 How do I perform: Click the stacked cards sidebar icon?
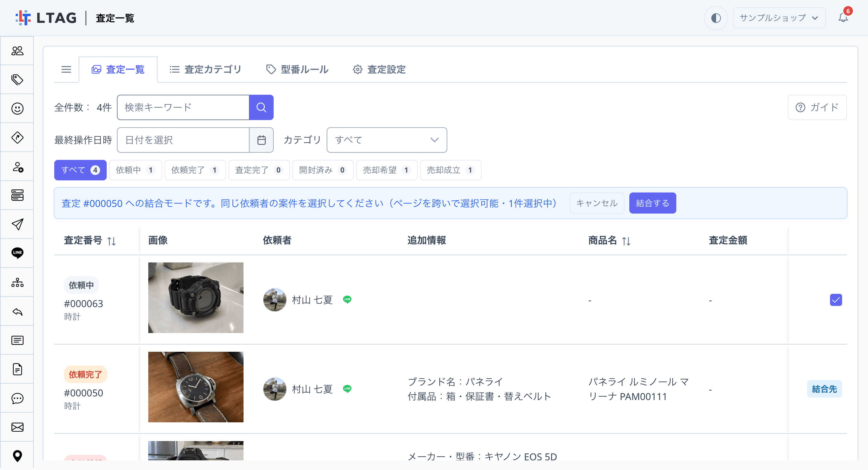point(17,195)
